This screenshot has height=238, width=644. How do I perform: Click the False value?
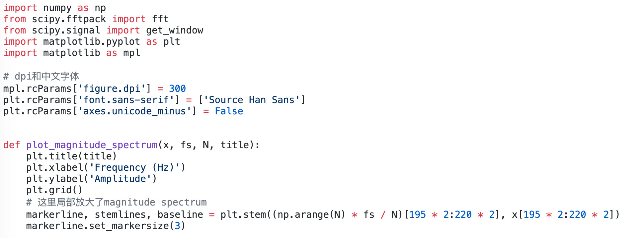(x=229, y=111)
